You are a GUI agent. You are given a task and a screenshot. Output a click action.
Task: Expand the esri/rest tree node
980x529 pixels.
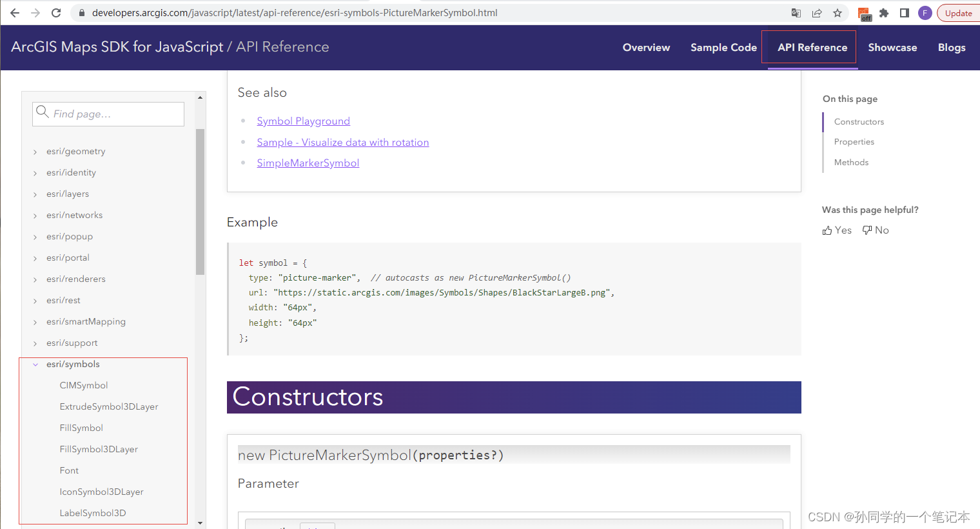35,301
